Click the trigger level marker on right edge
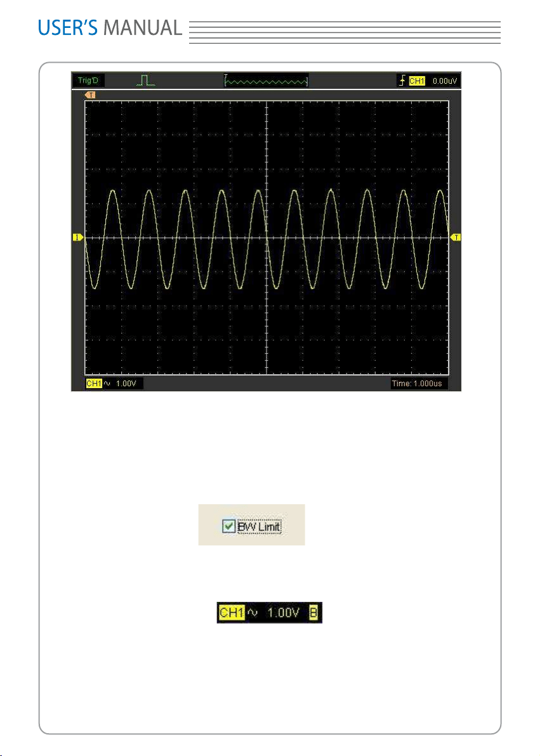Image resolution: width=540 pixels, height=756 pixels. (456, 237)
